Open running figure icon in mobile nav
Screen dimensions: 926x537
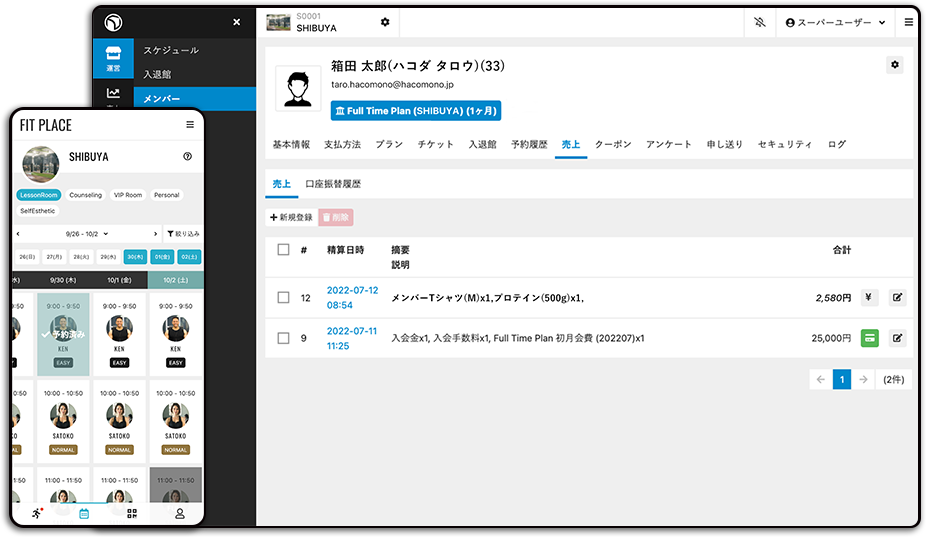37,513
